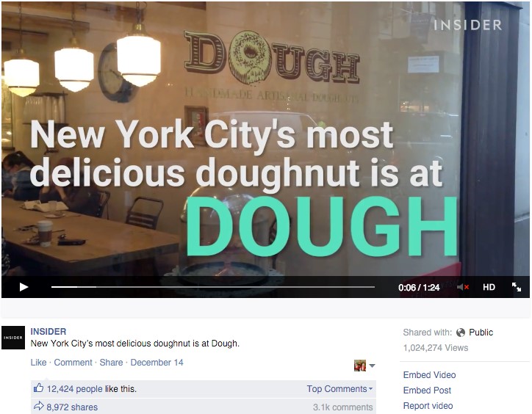This screenshot has width=532, height=414.
Task: Open the December 14 post date
Action: point(157,363)
